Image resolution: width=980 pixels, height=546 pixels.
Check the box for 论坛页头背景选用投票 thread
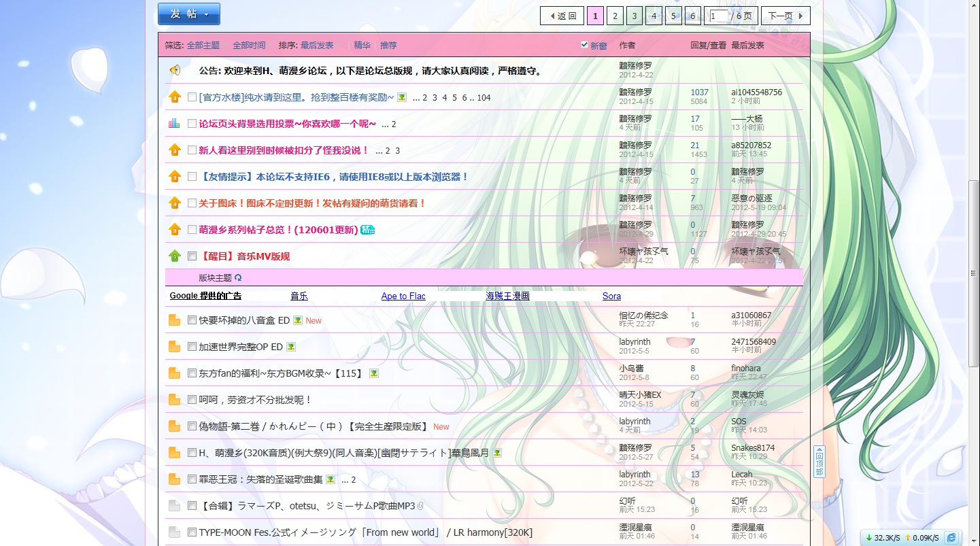[192, 124]
